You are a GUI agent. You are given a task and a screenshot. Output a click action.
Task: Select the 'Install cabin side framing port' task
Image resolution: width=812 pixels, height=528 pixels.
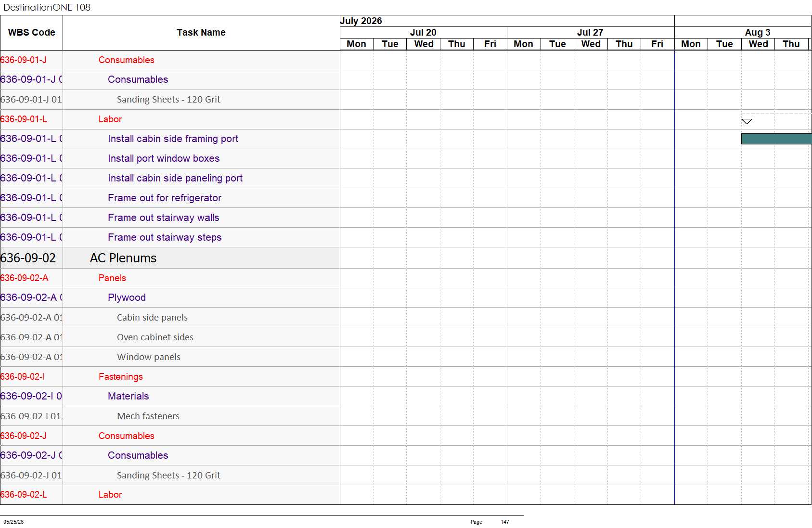[x=173, y=139]
